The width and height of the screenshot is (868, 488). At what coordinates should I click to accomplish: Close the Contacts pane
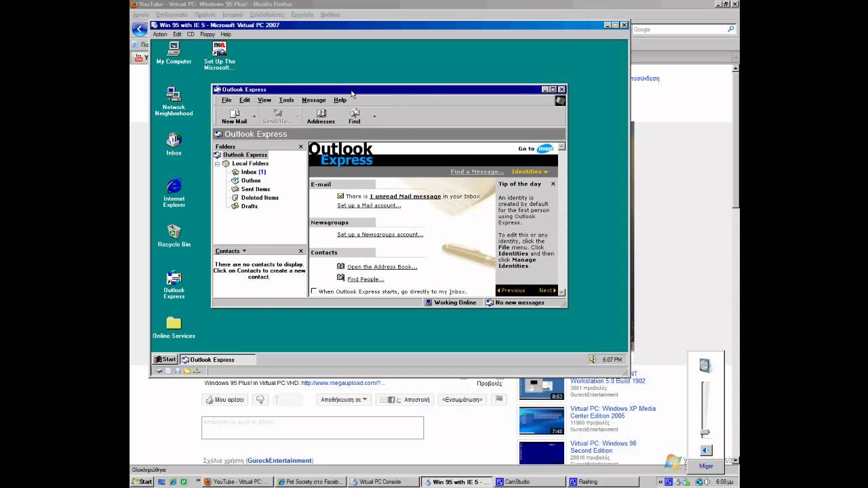[x=301, y=251]
